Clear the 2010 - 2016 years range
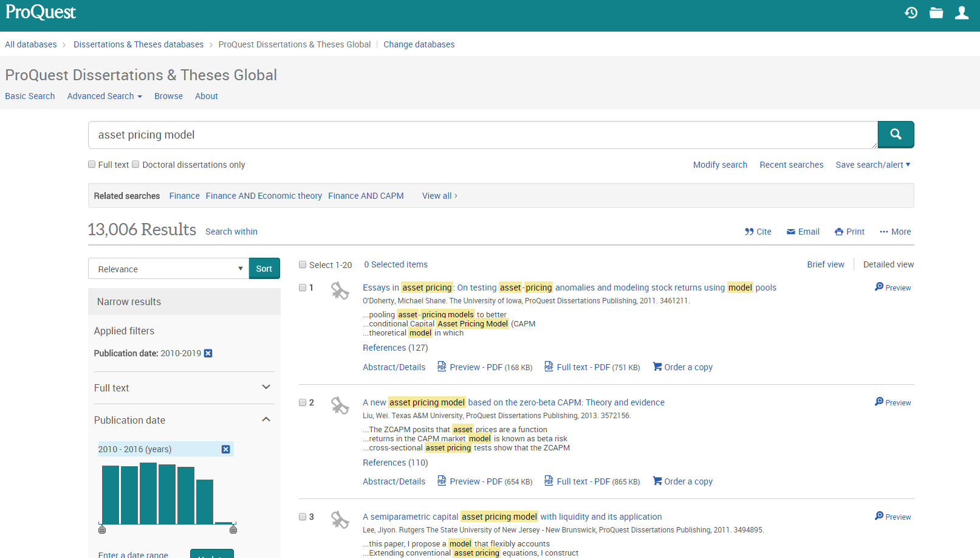This screenshot has width=980, height=558. click(x=225, y=449)
